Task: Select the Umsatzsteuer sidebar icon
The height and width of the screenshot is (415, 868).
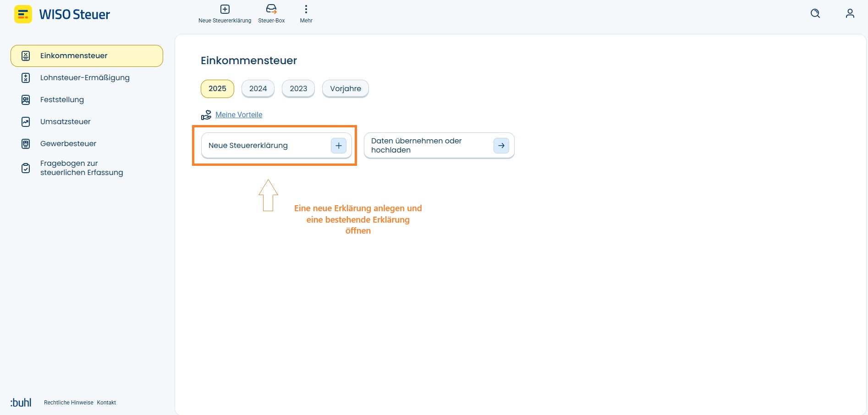Action: 26,122
